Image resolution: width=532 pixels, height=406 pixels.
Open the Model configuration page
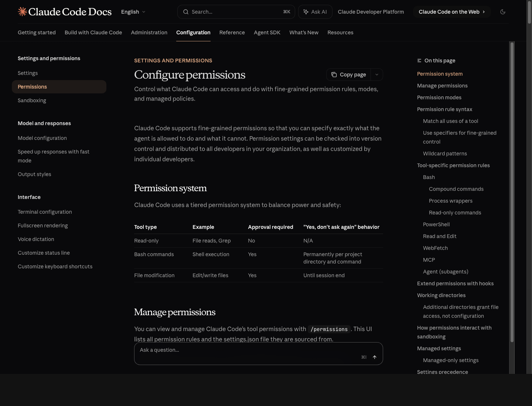59,138
